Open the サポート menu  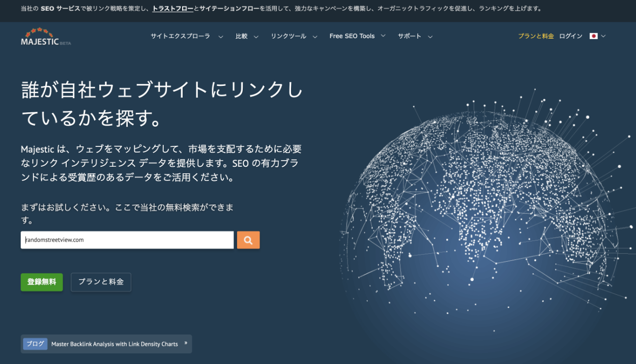pos(410,36)
